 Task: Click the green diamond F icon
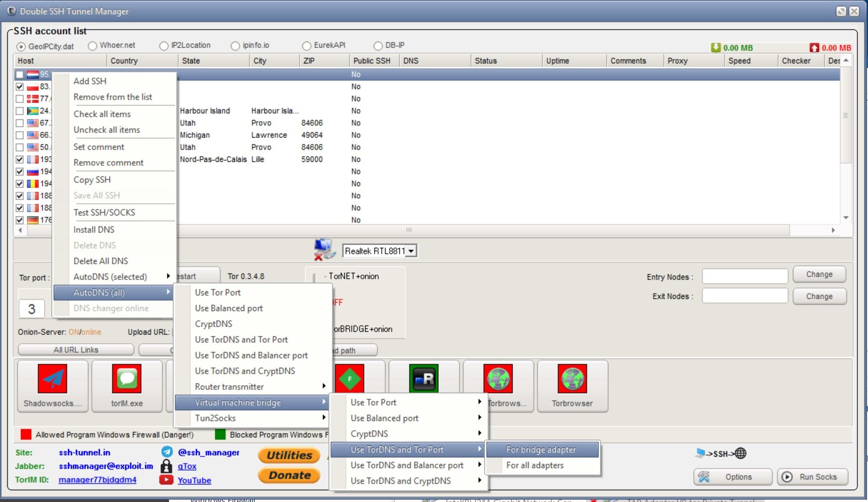(349, 379)
